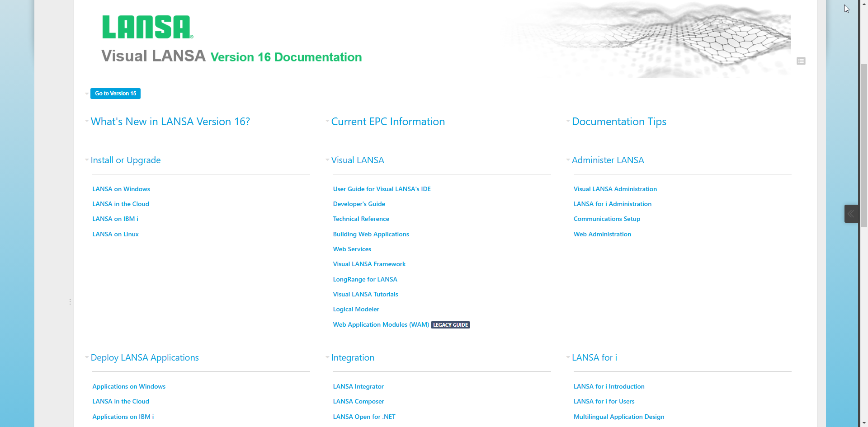Open LANSA on IBM i link
Screen dimensions: 868x427
point(115,219)
